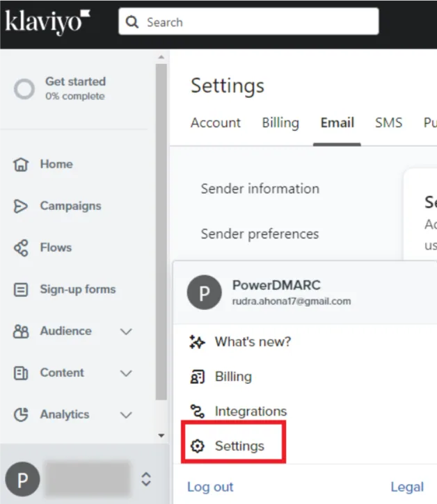Click email rudra.ahona17@gmail.com
The image size is (437, 504).
[292, 302]
